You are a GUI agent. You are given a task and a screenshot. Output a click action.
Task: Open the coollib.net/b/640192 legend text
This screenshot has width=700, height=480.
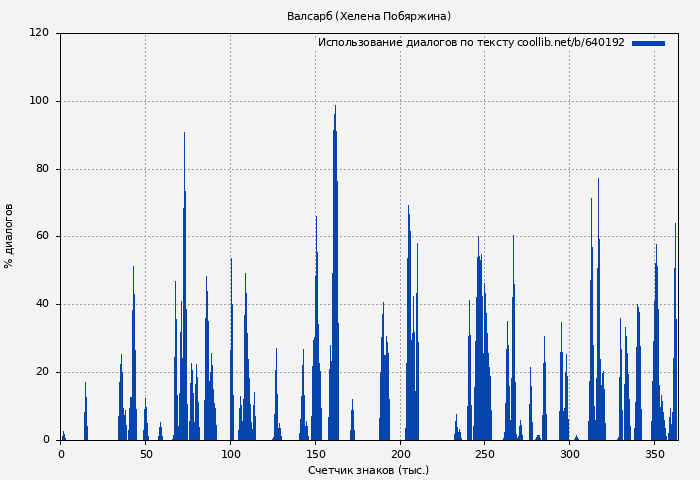[471, 43]
